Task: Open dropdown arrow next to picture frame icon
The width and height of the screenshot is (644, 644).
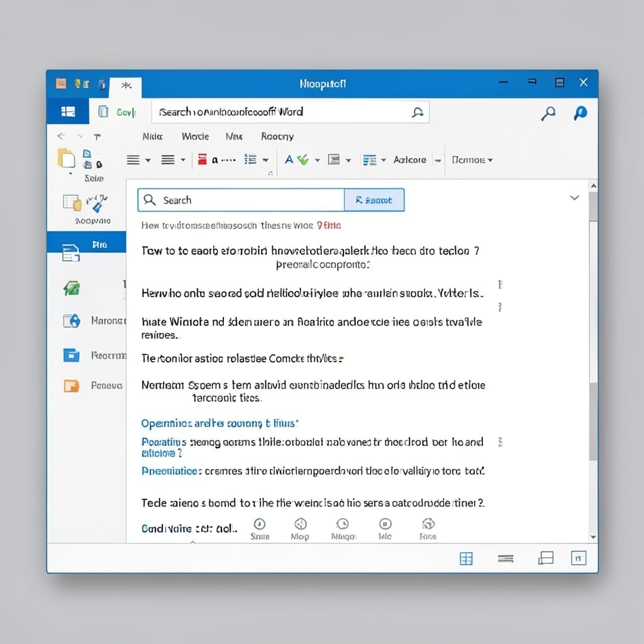Action: point(348,160)
